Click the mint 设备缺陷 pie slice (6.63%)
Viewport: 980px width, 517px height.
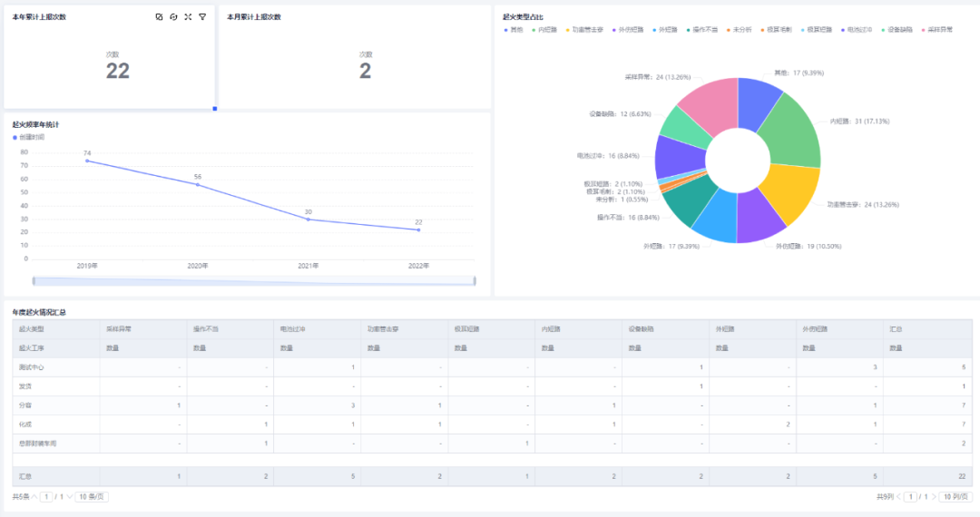pos(685,128)
